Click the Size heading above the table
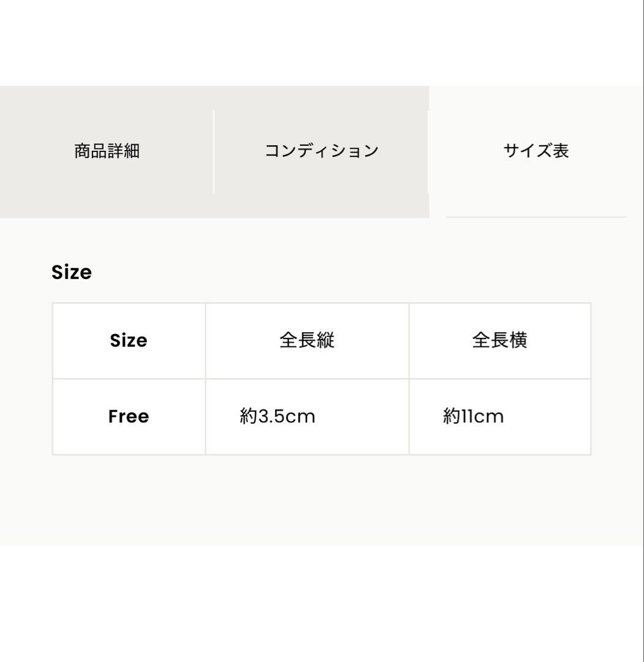 pos(72,272)
